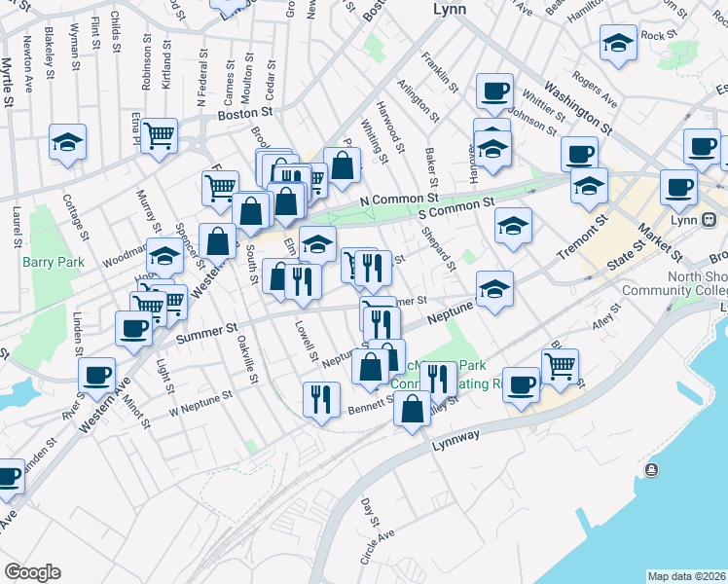
Task: Click the restaurant marker above Lowell St
Action: (303, 285)
